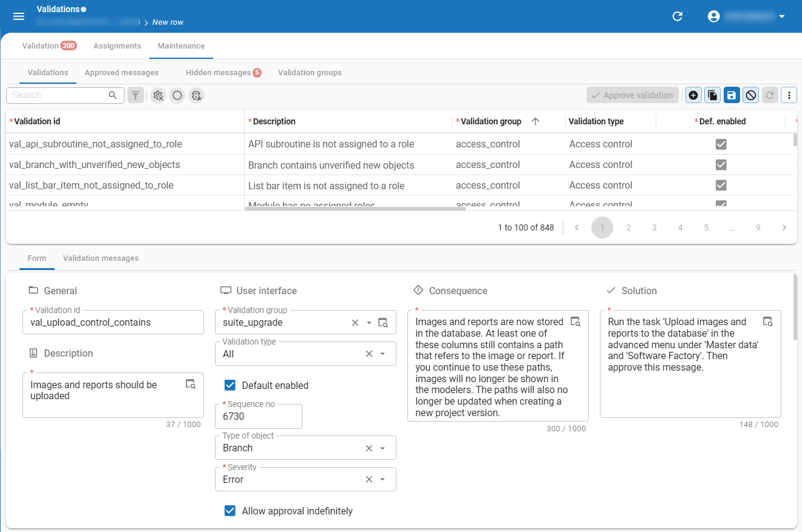Click the gear-with-wrench toolbar icon
This screenshot has width=802, height=532.
[196, 95]
